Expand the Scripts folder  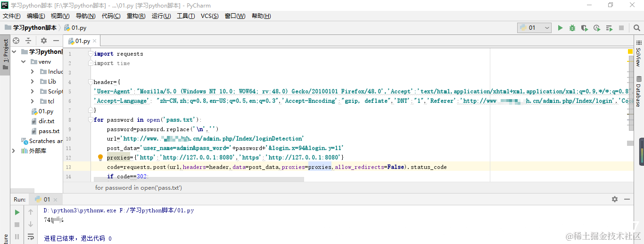click(x=32, y=92)
